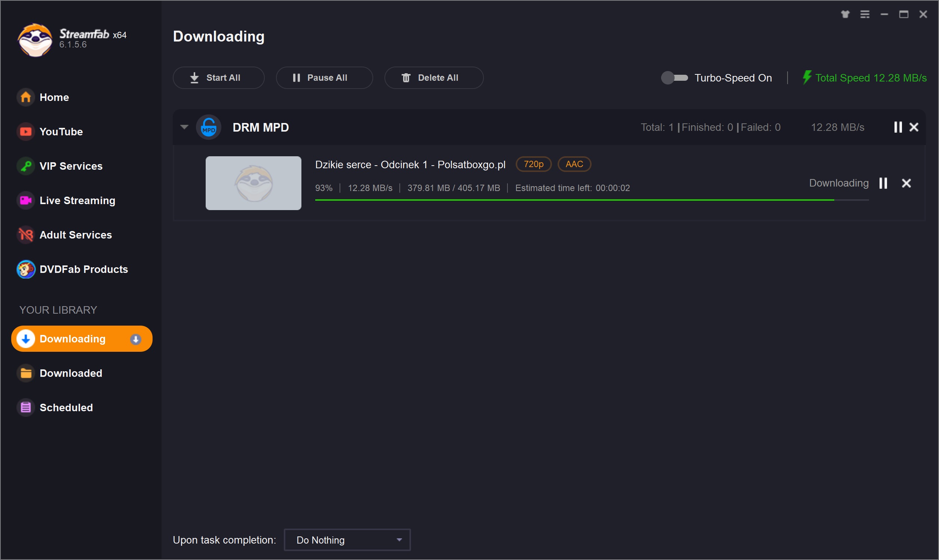Viewport: 939px width, 560px height.
Task: Click the DRM MPD unlock icon
Action: tap(208, 127)
